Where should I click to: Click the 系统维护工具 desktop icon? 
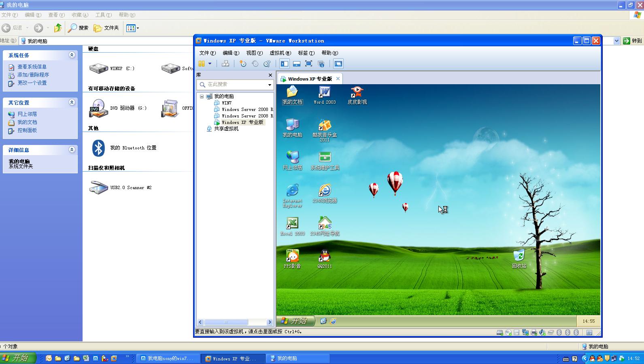(325, 161)
